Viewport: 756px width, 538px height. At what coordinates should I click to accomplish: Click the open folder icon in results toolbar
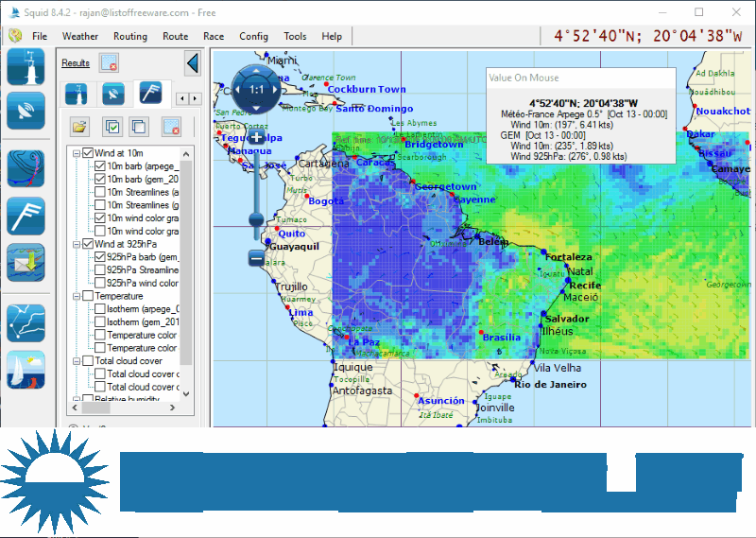[x=80, y=127]
